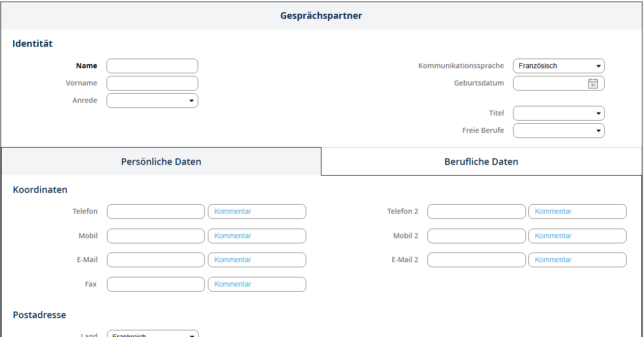
Task: Focus the Kommentar field beside Telefon
Action: pyautogui.click(x=257, y=212)
